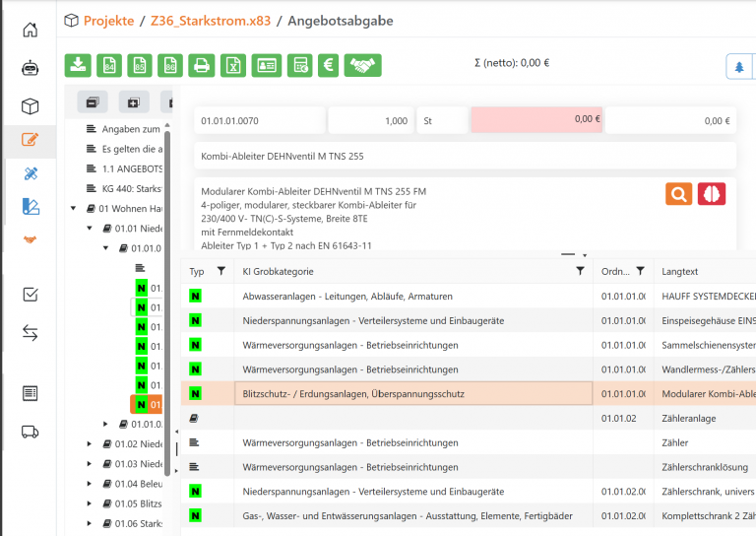This screenshot has width=756, height=536.
Task: Collapse the 01 Wohnen Haus tree node
Action: (x=75, y=208)
